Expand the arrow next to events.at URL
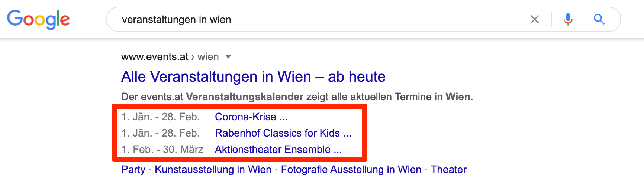The image size is (644, 196). coord(228,57)
